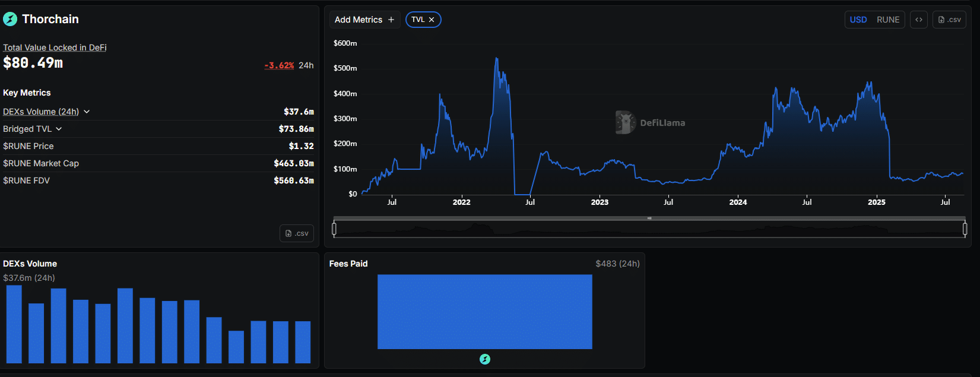Remove the TVL metric chip
Screen dimensions: 980x377
click(x=432, y=20)
